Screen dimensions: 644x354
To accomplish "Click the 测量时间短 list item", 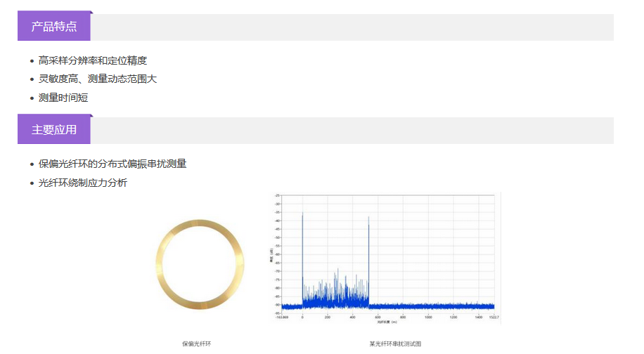I will click(x=63, y=98).
